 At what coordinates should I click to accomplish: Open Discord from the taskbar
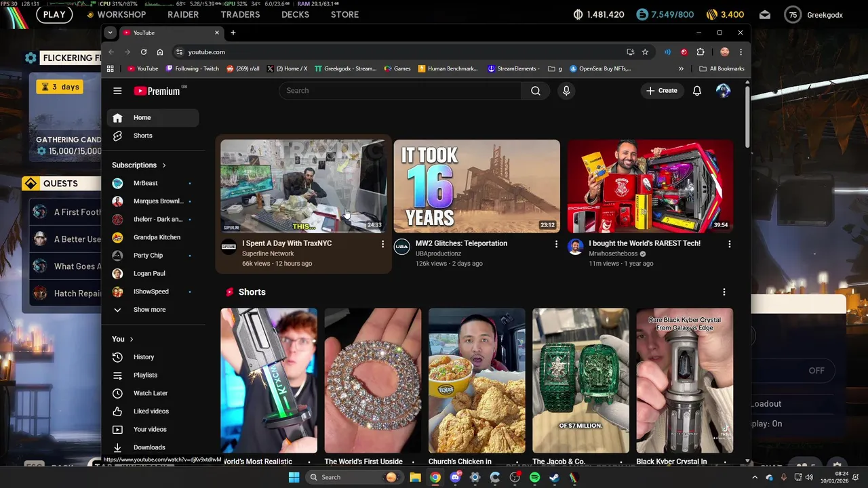pos(455,477)
